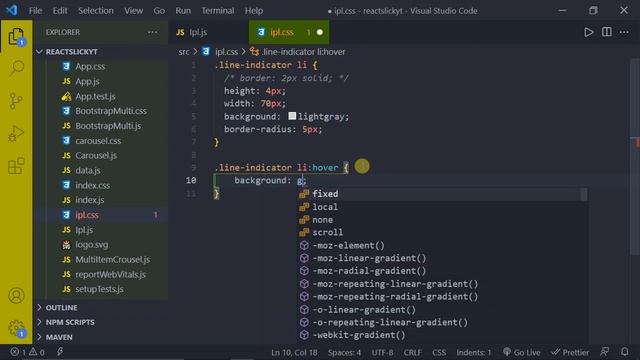Click the CSS language mode selector
This screenshot has width=640, height=360.
click(439, 352)
